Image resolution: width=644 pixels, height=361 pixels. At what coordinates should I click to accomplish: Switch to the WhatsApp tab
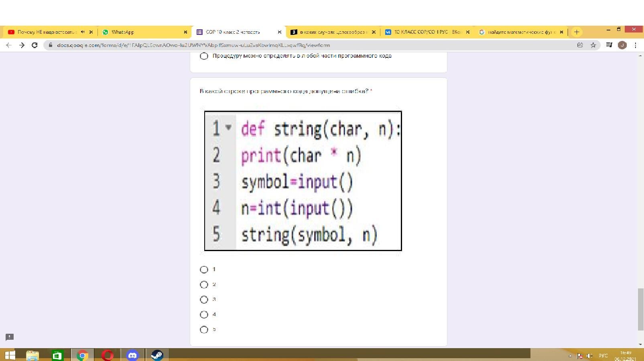pos(142,32)
